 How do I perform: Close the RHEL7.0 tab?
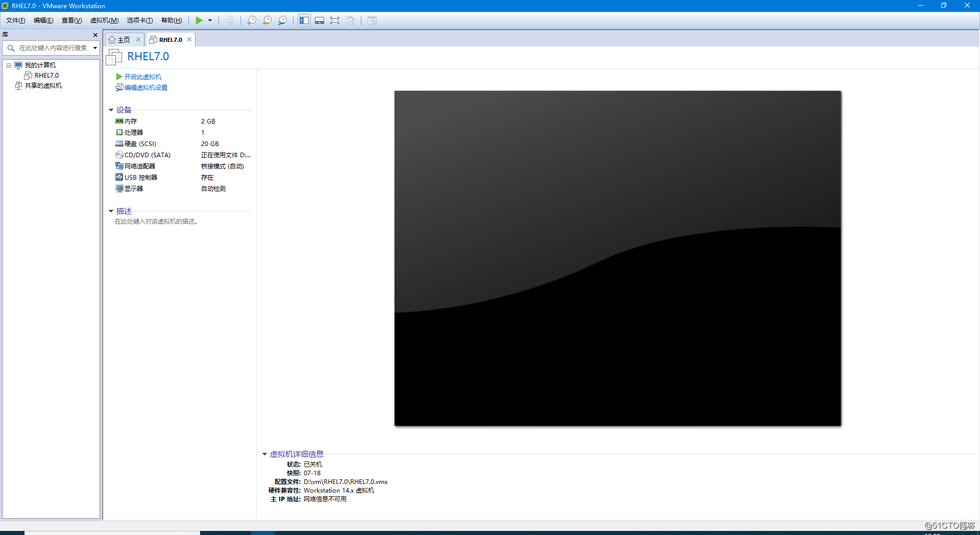pyautogui.click(x=189, y=39)
